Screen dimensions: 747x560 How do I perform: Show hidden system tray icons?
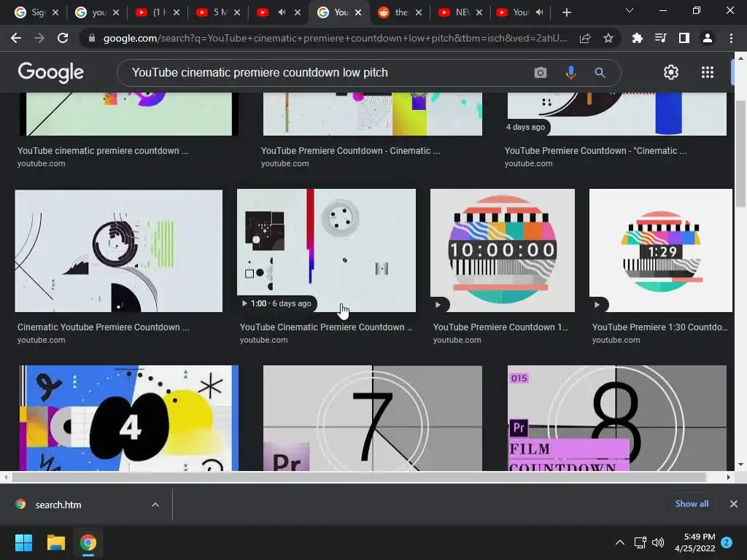point(619,542)
